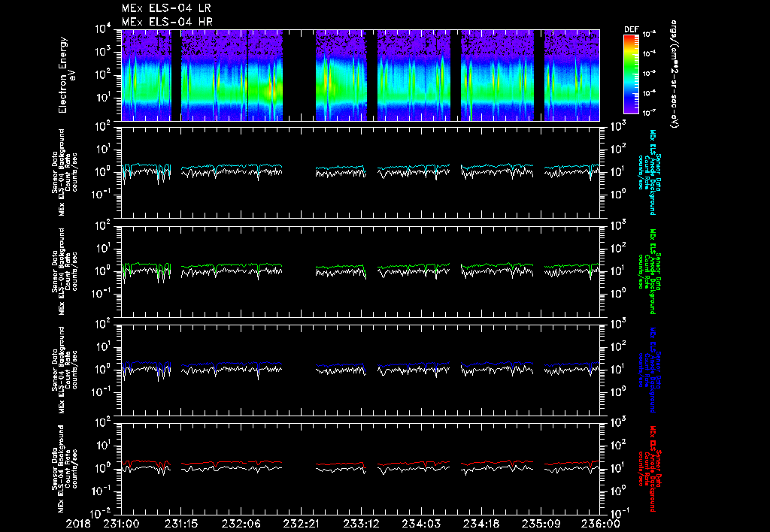Click the '232:06' time axis label
The height and width of the screenshot is (532, 770).
tap(241, 524)
